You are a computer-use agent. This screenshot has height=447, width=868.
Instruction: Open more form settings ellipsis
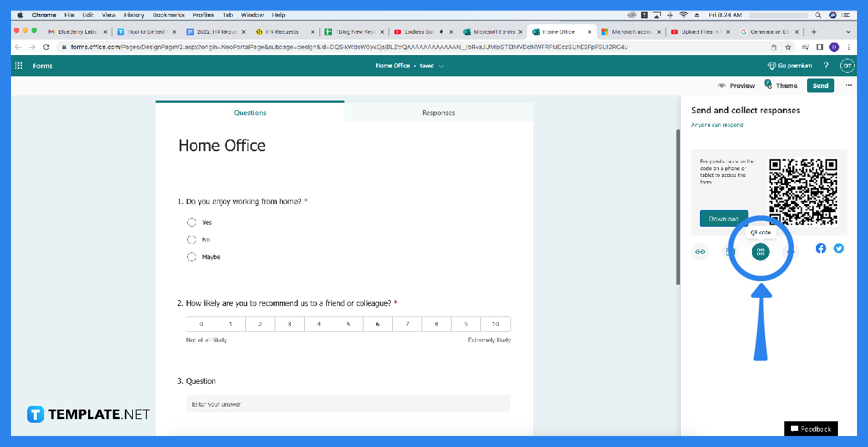849,85
